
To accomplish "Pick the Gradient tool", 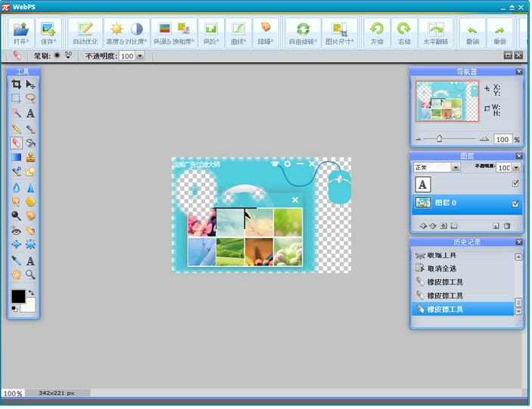I will click(x=16, y=157).
